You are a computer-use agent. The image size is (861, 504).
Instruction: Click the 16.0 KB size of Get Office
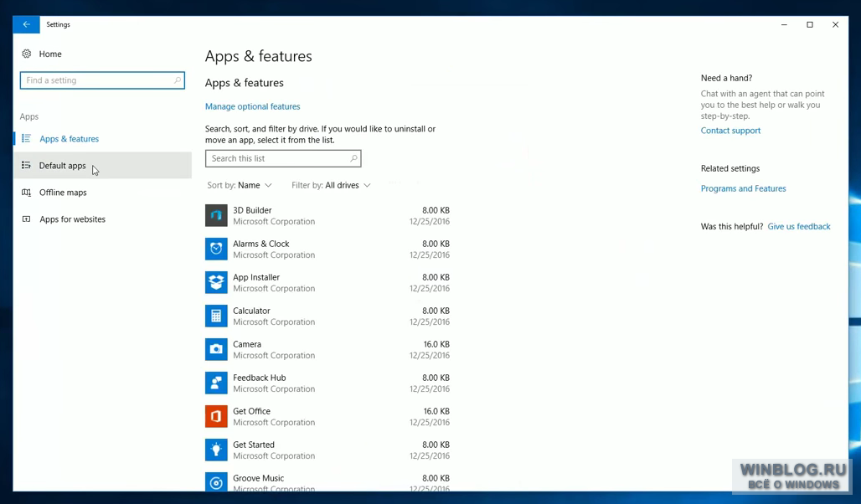pos(436,411)
